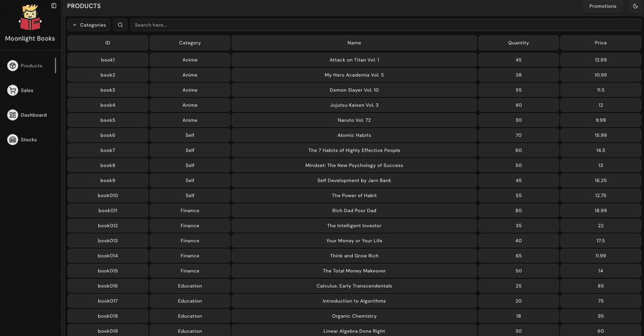The image size is (644, 336).
Task: Select the 'Rich Dad Poor Dad' cell
Action: click(x=354, y=210)
